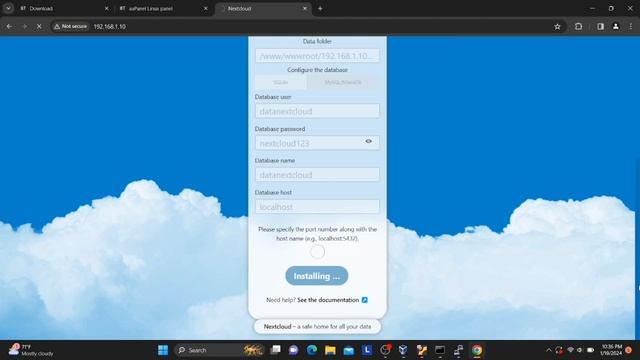Click the Database password field
Viewport: 640px width, 360px height.
pyautogui.click(x=317, y=143)
